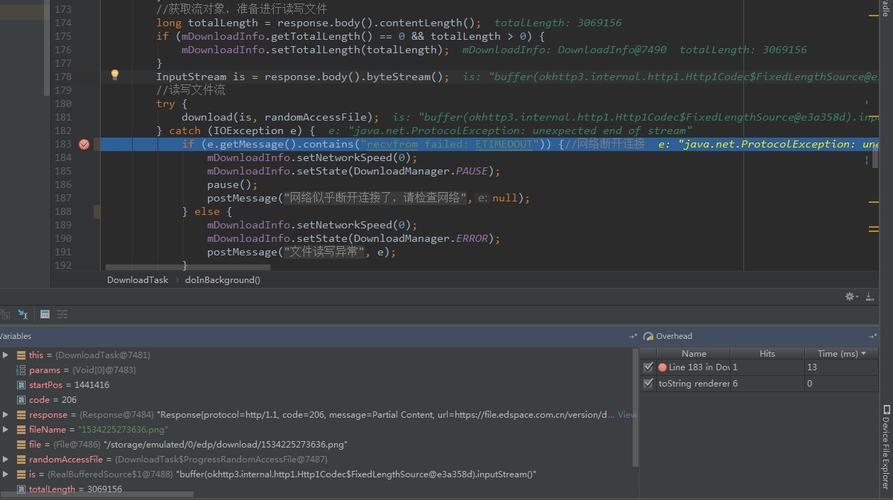This screenshot has height=500, width=893.
Task: Click inline hint 'totalLength: 3069156' on line 174
Action: [558, 23]
